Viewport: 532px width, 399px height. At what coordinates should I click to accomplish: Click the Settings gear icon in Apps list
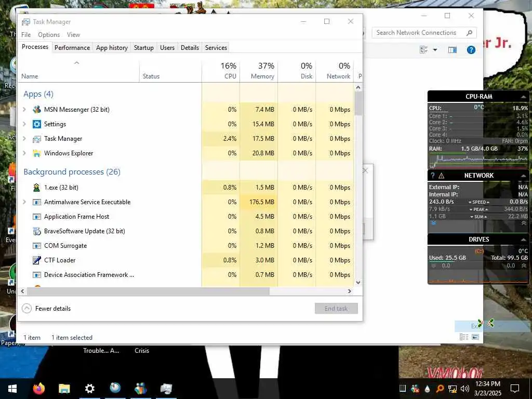[37, 124]
